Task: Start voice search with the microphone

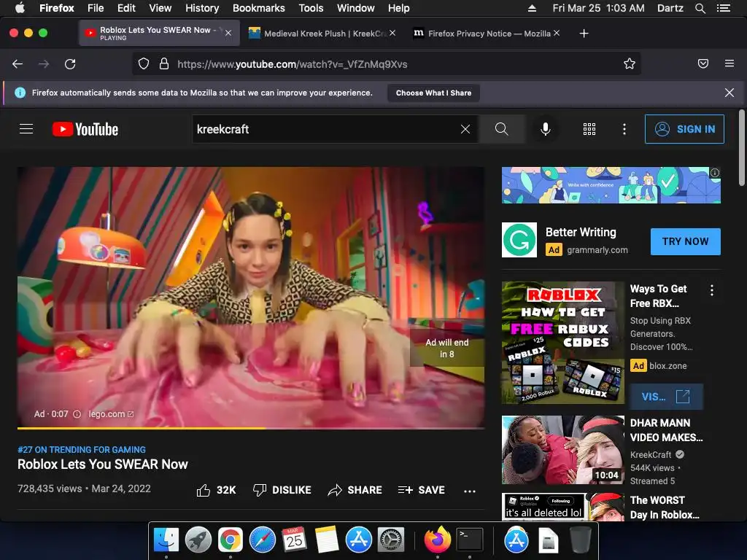Action: click(546, 129)
